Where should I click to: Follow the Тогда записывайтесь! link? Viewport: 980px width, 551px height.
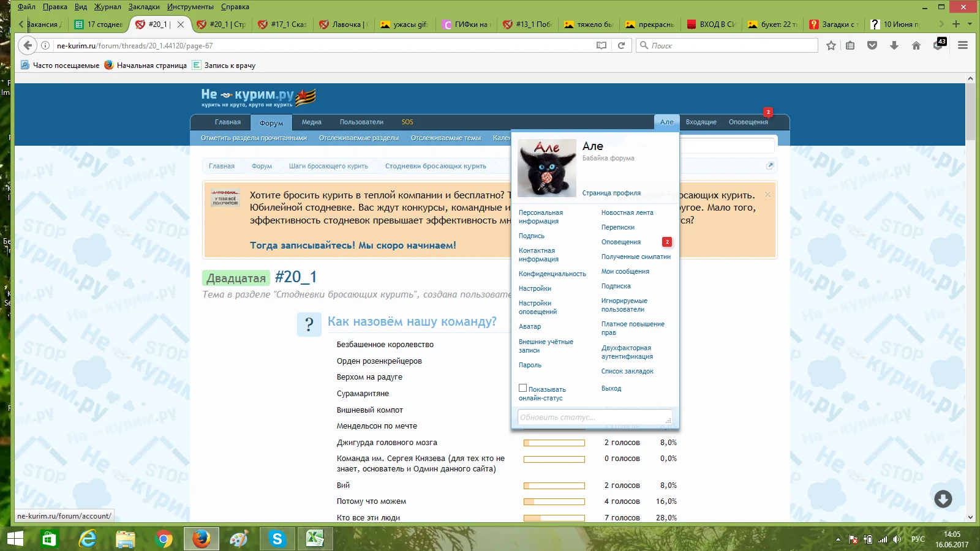(x=353, y=245)
